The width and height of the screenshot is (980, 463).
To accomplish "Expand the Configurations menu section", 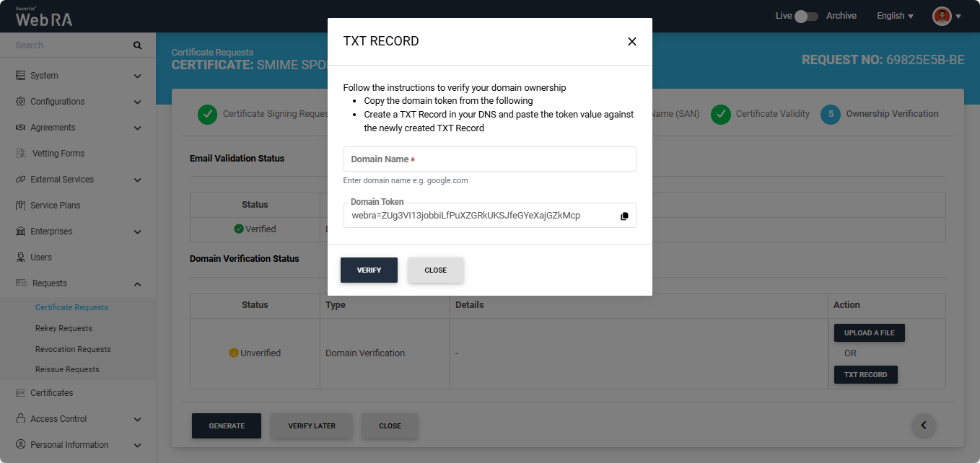I will [137, 102].
